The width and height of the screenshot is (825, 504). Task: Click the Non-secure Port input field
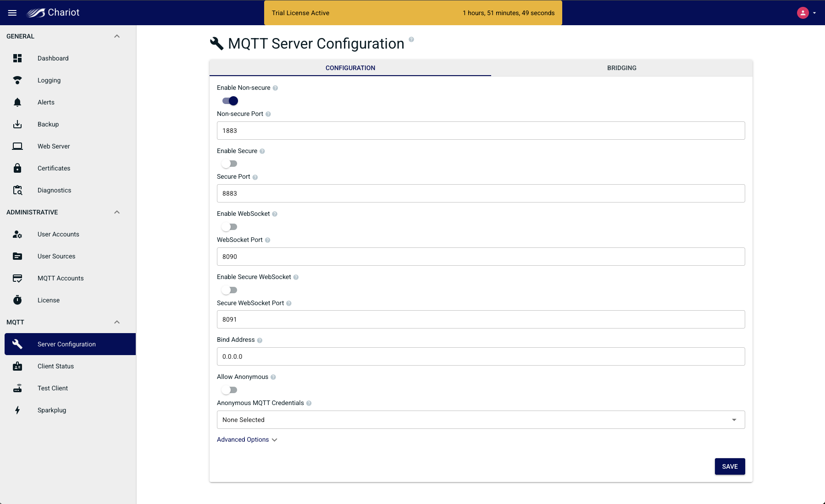click(481, 131)
